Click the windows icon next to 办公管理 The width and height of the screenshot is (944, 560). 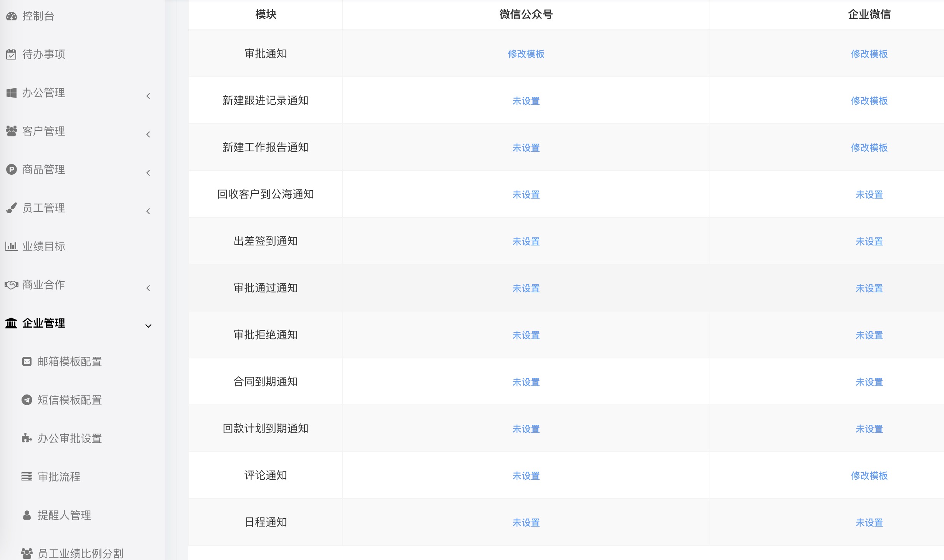pyautogui.click(x=12, y=93)
